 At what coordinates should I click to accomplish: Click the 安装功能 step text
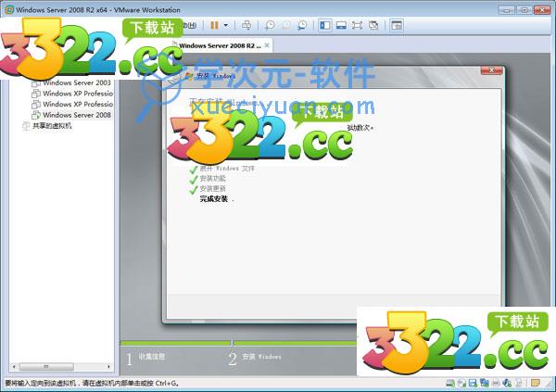[x=213, y=178]
